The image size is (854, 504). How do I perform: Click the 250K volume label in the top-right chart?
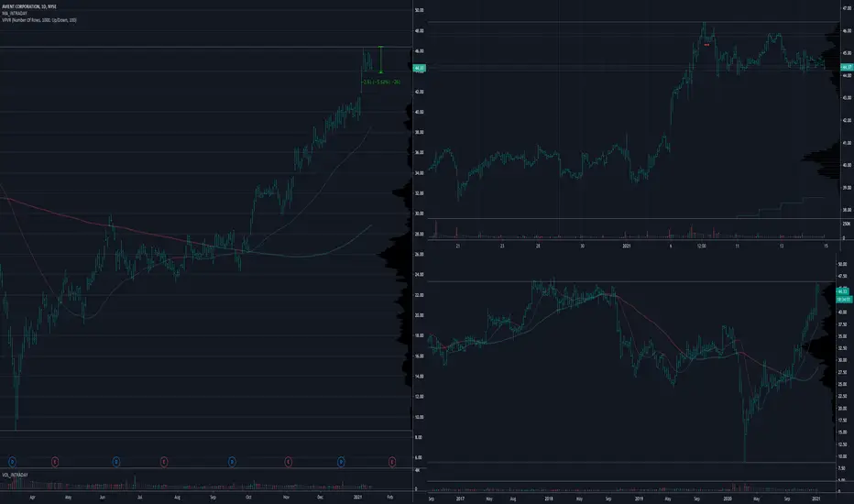(x=847, y=224)
